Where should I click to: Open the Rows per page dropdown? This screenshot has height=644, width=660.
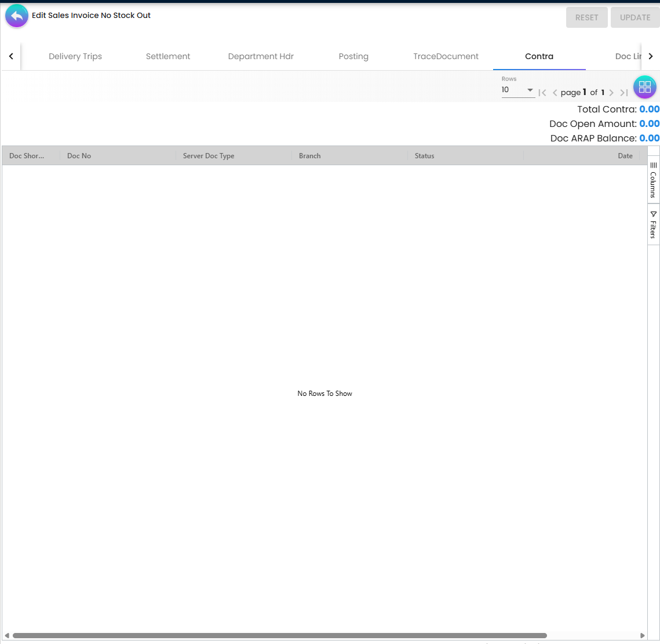point(517,90)
